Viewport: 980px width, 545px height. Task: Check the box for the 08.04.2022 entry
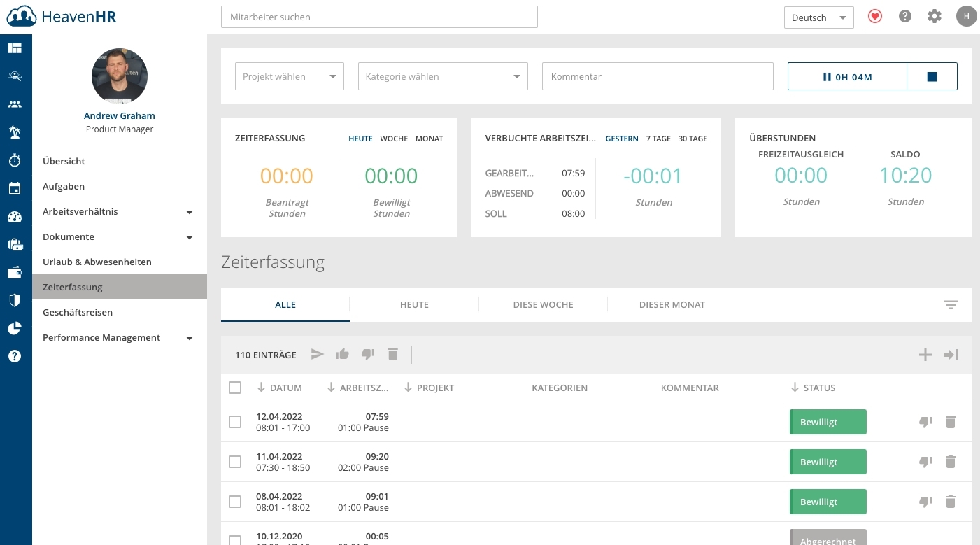tap(235, 502)
